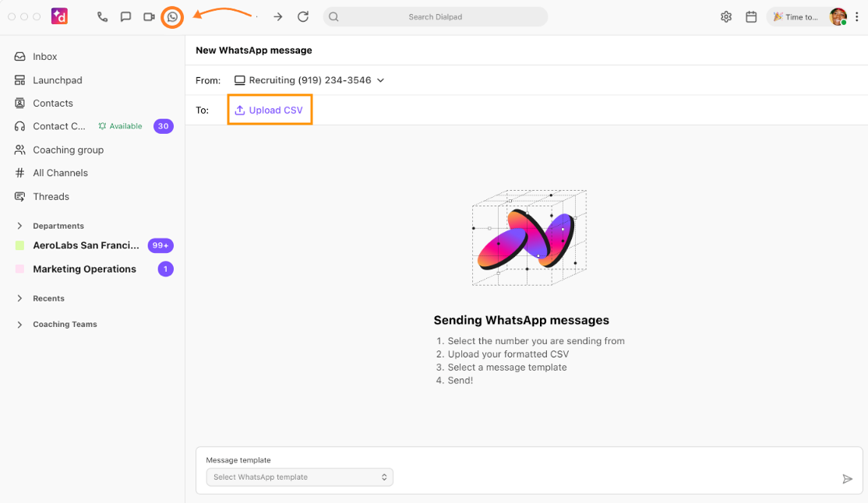Click the All Channels hash icon
The width and height of the screenshot is (868, 503).
pos(20,173)
